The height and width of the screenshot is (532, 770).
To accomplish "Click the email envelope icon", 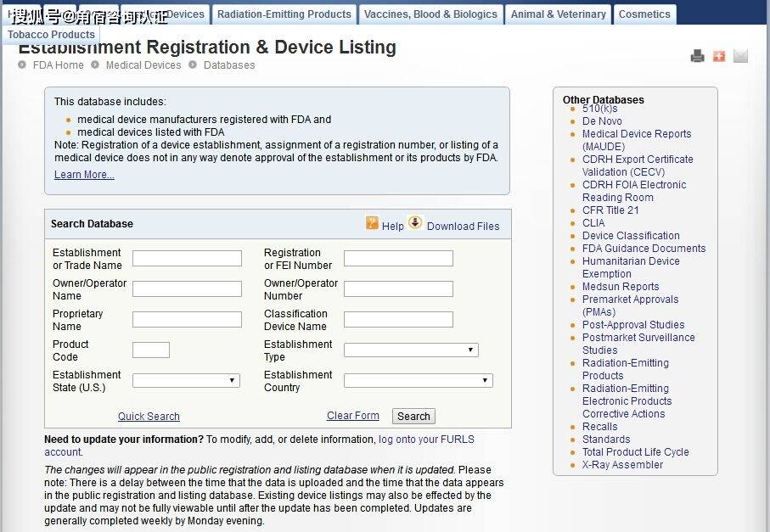I will point(740,56).
